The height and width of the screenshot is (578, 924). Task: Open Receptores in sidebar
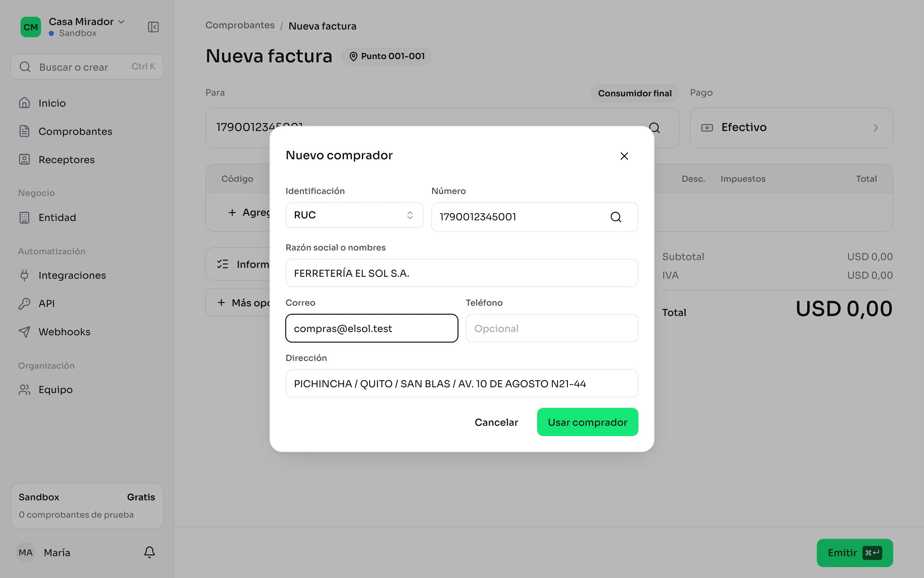point(87,159)
